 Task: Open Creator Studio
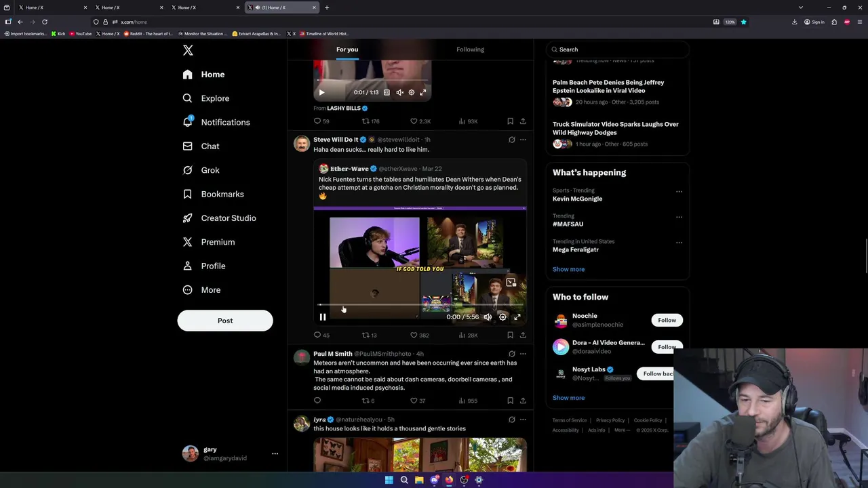point(219,218)
